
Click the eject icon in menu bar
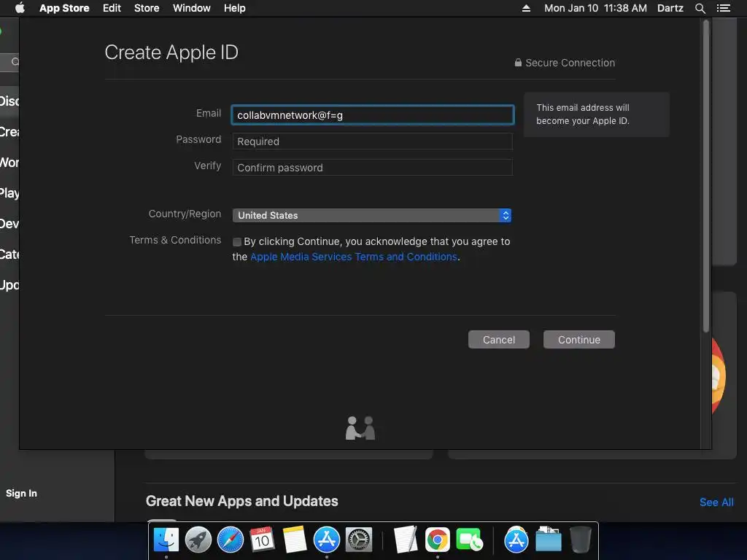point(526,8)
